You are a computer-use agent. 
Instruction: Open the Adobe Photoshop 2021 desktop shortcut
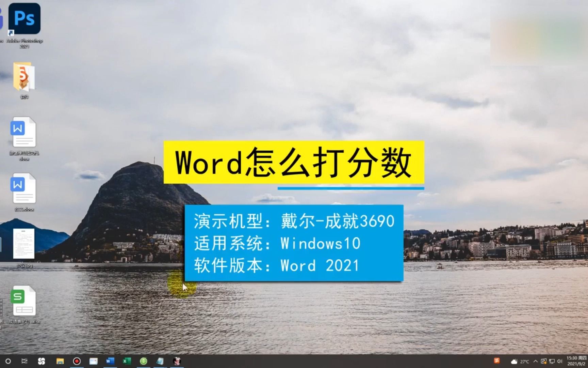pos(24,19)
